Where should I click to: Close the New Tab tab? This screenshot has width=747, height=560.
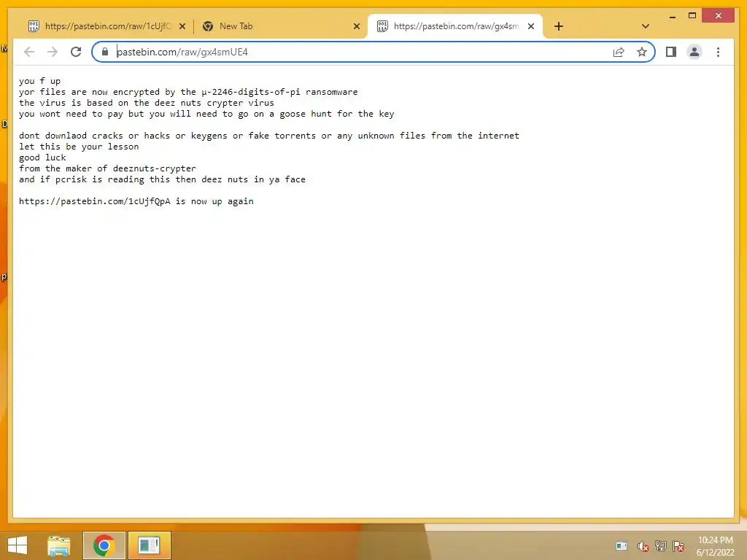click(x=356, y=27)
